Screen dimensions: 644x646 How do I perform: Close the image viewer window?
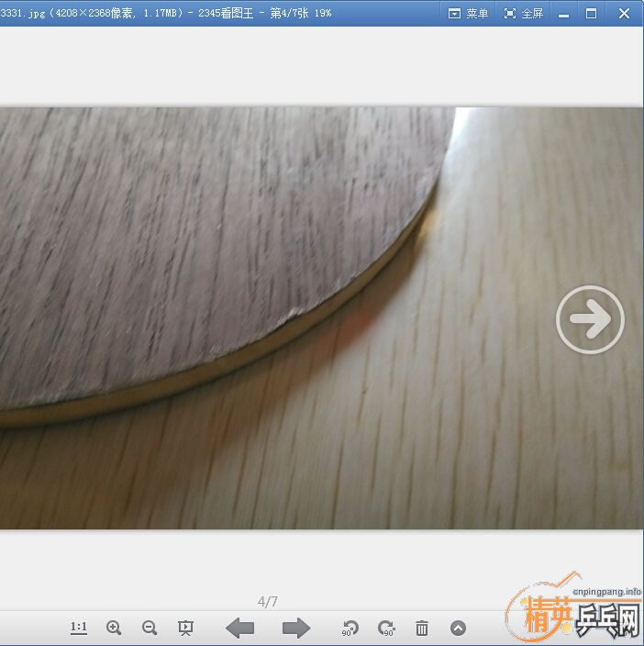(624, 14)
